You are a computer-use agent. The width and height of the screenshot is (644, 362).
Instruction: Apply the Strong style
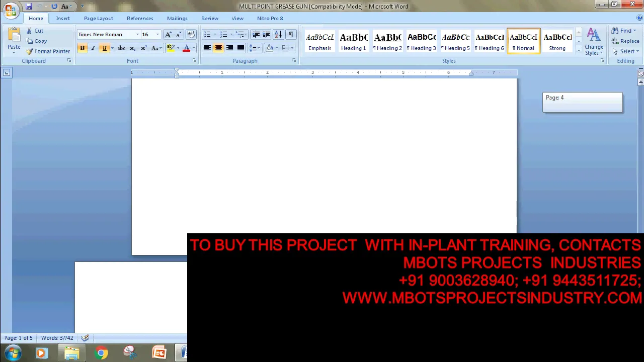(x=557, y=41)
